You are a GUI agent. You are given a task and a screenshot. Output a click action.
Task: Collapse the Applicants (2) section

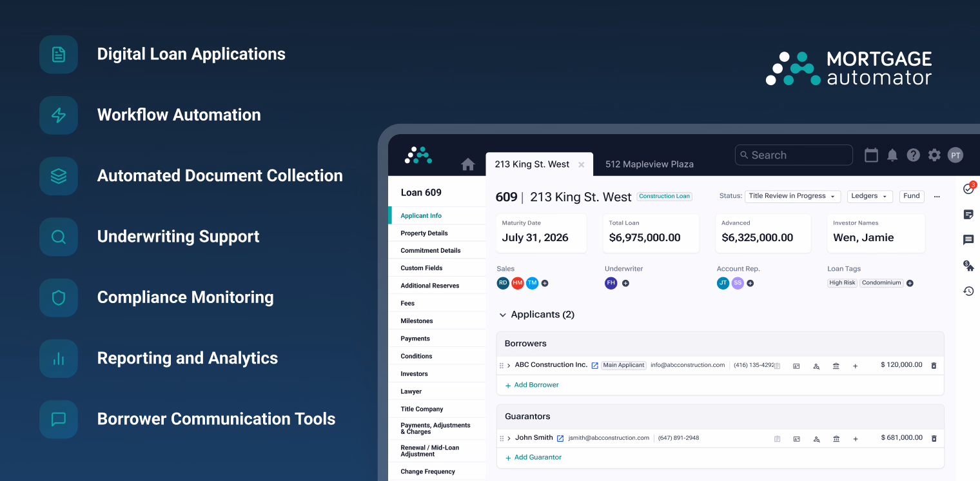(x=503, y=315)
